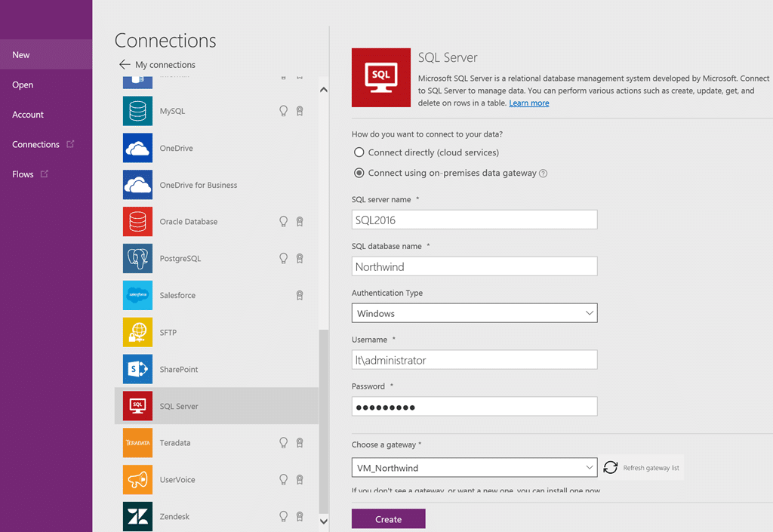Click the lightbulb icon beside UserVoice
The width and height of the screenshot is (773, 532).
[x=284, y=479]
